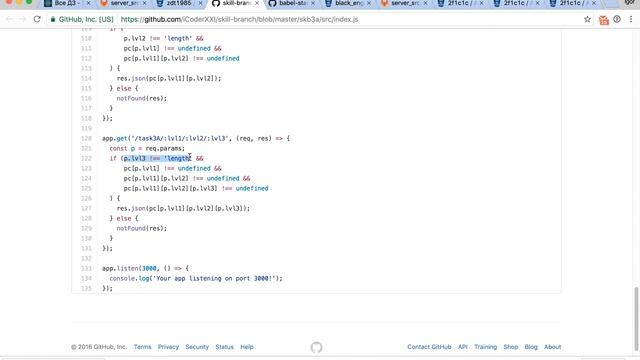The width and height of the screenshot is (640, 360).
Task: Open the Contact GitHub link
Action: pyautogui.click(x=429, y=347)
